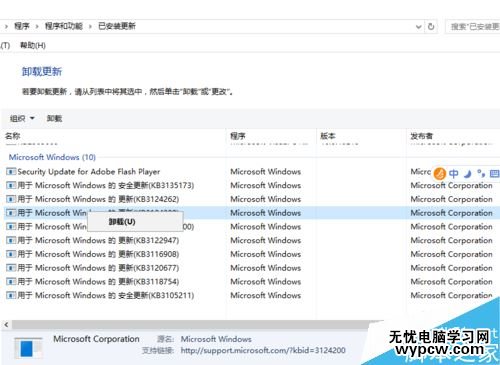The image size is (500, 365).
Task: Open the support.microsoft.com kbid=3124200 link
Action: (263, 350)
